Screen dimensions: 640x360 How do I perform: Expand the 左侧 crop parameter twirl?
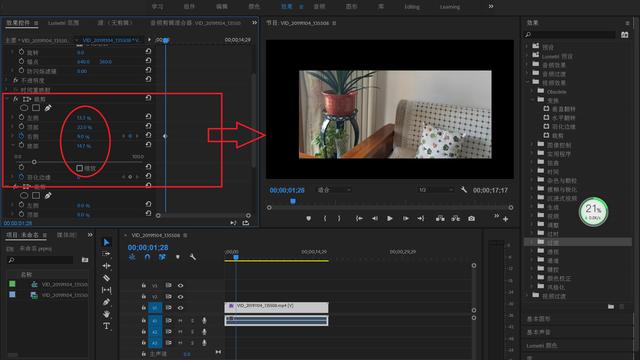(x=12, y=117)
